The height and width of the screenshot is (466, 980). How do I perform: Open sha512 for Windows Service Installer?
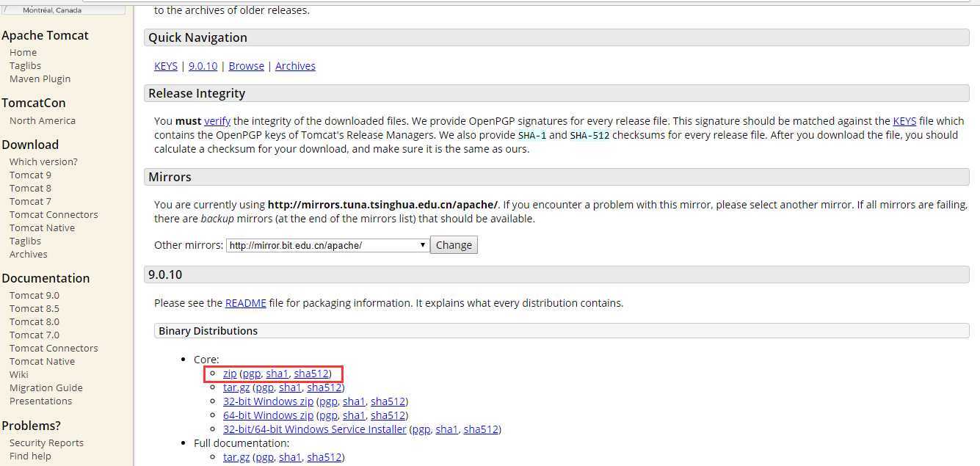coord(482,429)
